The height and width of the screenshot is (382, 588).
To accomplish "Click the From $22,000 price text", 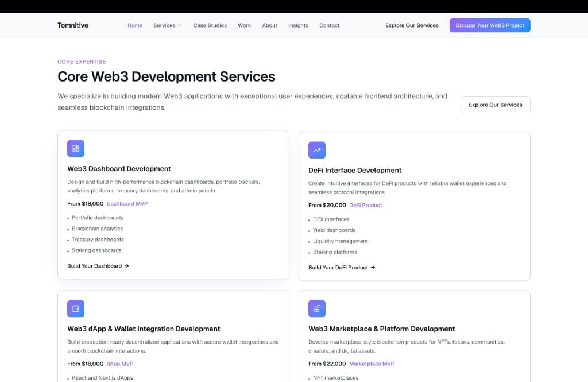I will click(327, 364).
